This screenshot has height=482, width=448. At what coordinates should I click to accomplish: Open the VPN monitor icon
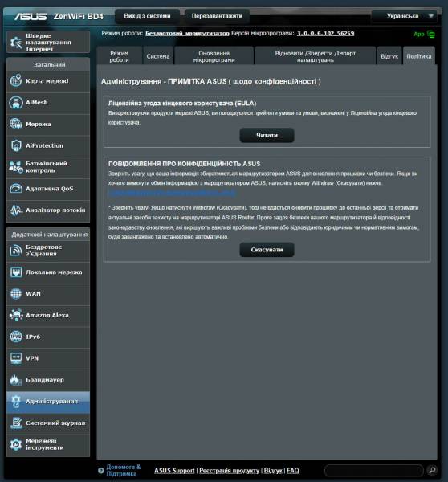(16, 358)
